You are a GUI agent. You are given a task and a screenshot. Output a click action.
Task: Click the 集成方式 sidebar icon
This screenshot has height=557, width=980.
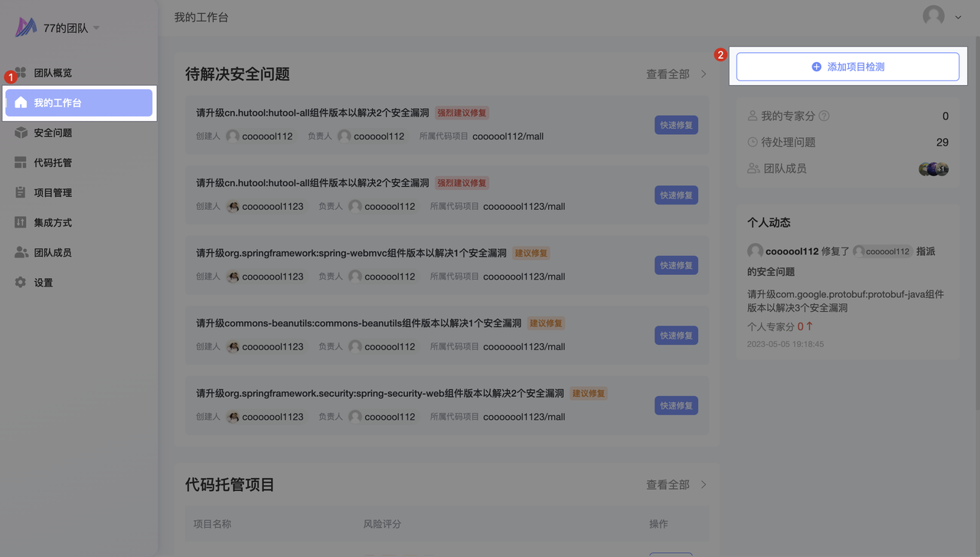click(x=21, y=222)
